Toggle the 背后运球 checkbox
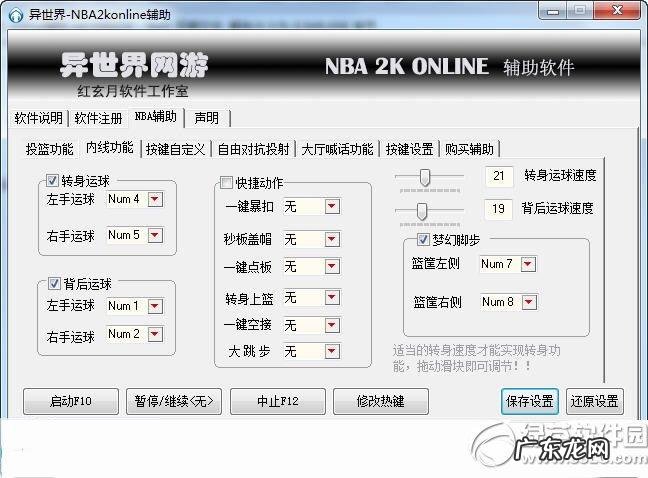Viewport: 648px width, 478px height. pyautogui.click(x=53, y=284)
